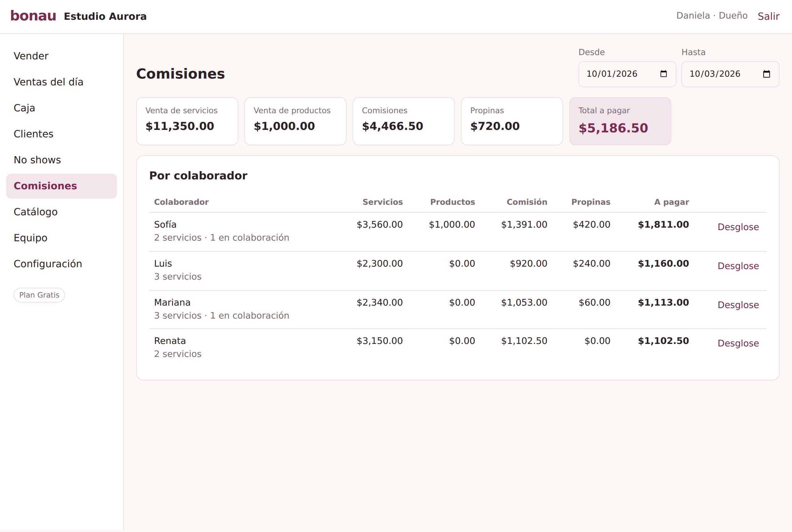Click Sofía's propinas $420.00

[x=592, y=225]
